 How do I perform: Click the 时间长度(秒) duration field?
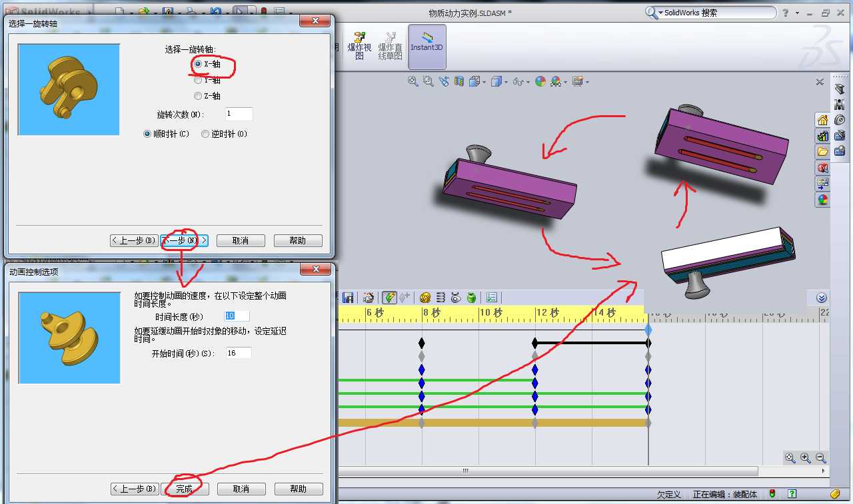point(238,316)
